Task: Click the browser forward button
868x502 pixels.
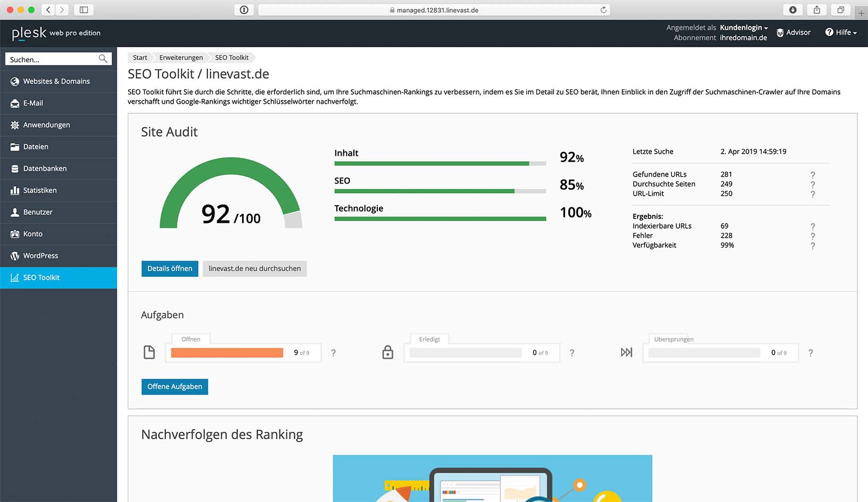Action: click(62, 10)
